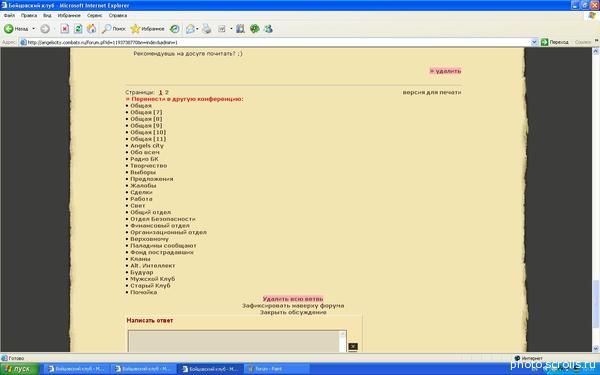The image size is (600, 375).
Task: Move thread to Фонд пострадавших conference
Action: (x=162, y=252)
